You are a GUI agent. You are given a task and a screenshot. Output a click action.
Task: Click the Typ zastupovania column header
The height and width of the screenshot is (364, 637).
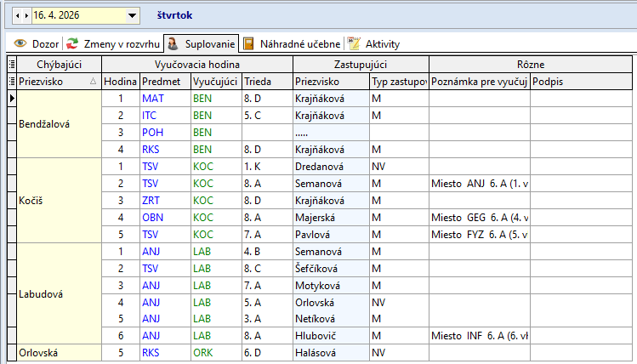point(398,82)
